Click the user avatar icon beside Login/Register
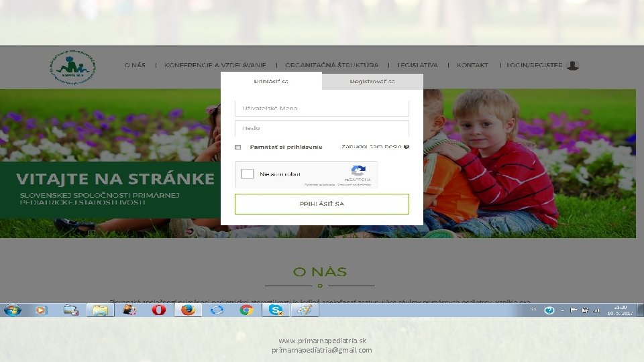 click(572, 65)
